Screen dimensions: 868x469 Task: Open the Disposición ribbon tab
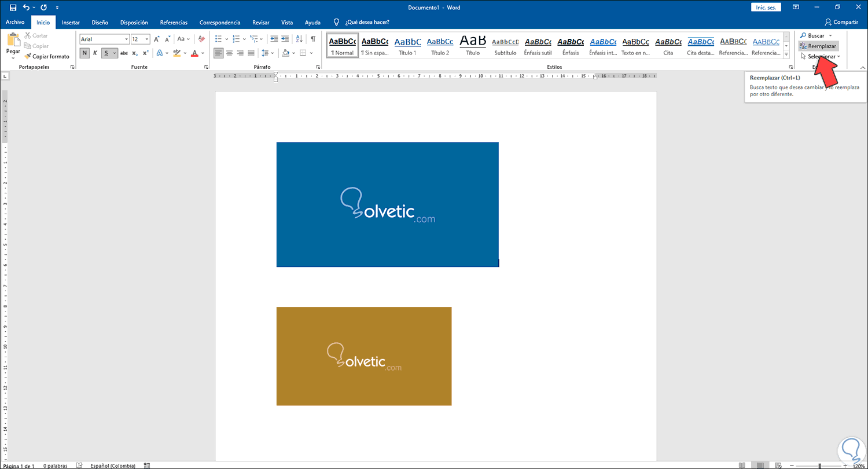pos(134,23)
